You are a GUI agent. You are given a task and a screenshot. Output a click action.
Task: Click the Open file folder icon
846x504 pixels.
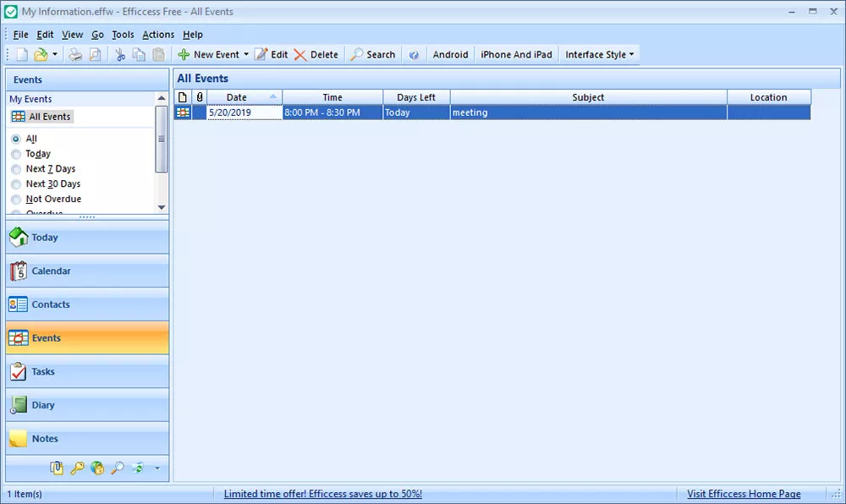tap(41, 54)
